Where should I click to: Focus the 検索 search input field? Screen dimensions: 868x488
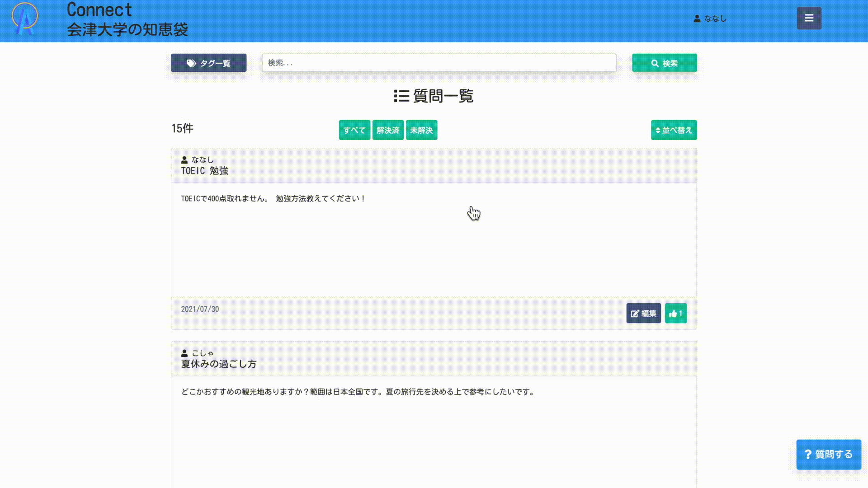(439, 63)
